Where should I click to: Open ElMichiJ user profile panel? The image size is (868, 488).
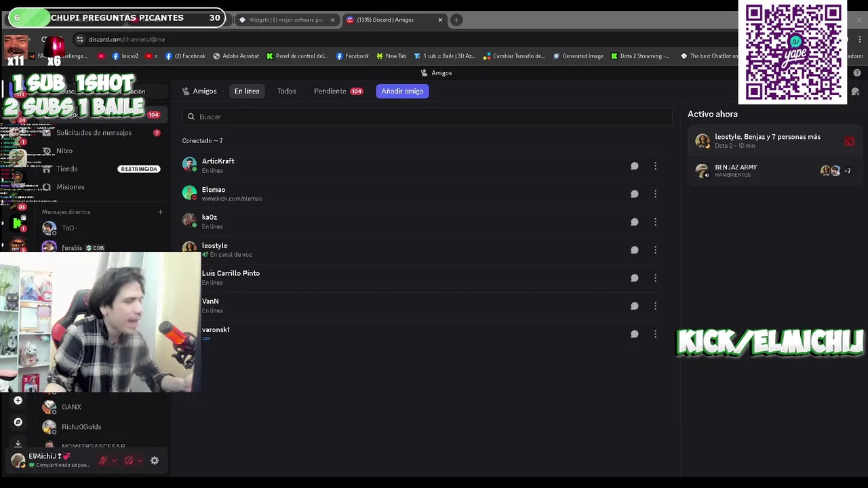click(51, 460)
